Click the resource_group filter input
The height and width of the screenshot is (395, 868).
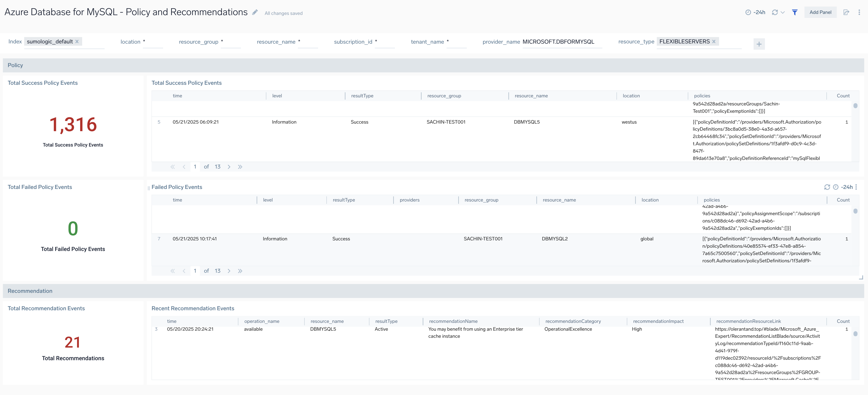coord(231,42)
